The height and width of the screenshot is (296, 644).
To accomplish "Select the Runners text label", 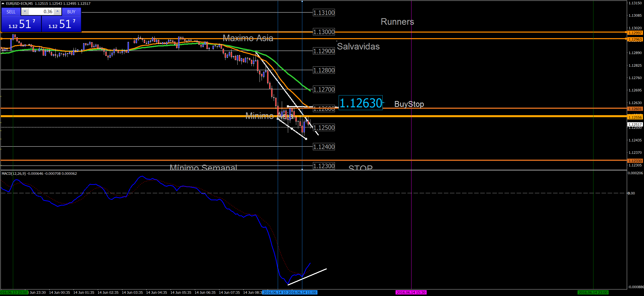I will pos(397,22).
